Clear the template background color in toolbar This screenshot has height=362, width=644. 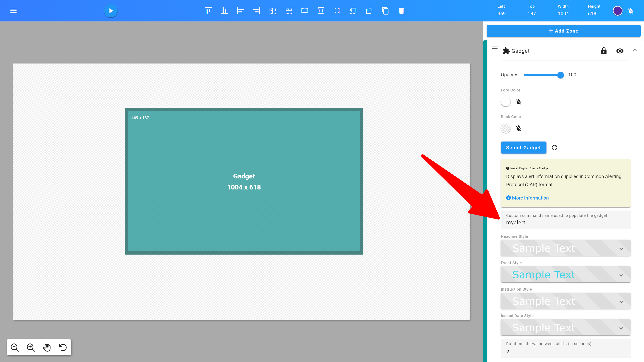click(631, 11)
